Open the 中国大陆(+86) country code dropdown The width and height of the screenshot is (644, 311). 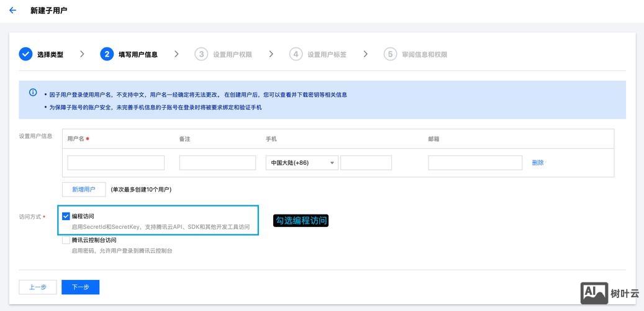[x=302, y=162]
